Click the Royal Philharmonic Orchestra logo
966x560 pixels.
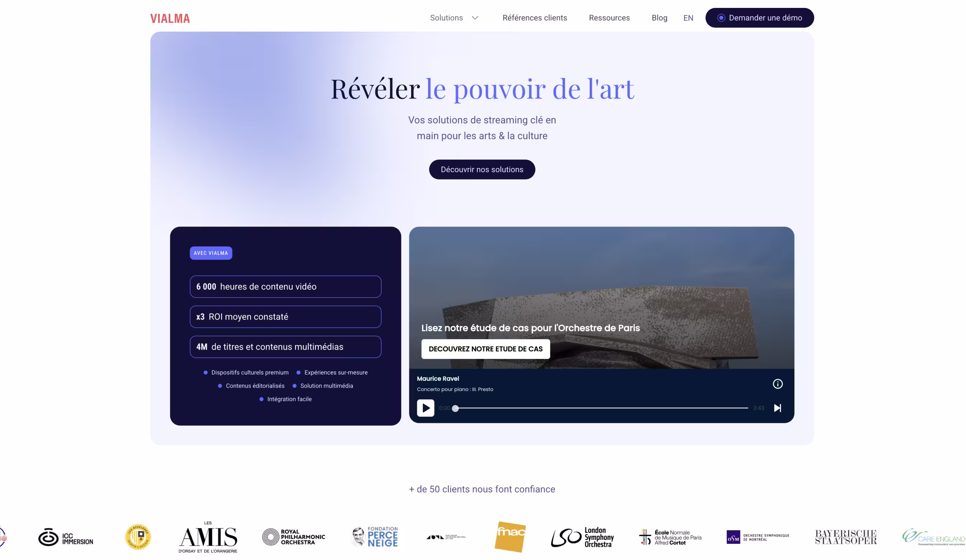coord(294,536)
